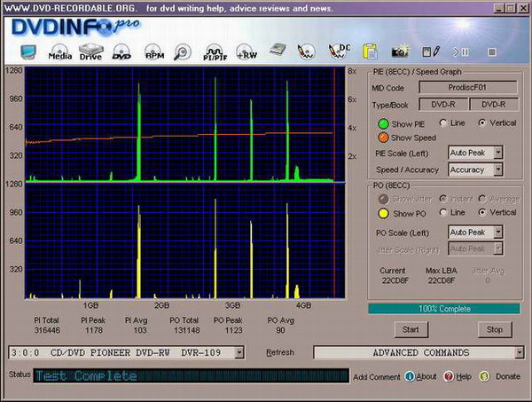Viewport: 532px width, 402px height.
Task: Select the Average jitter radio option
Action: point(481,198)
